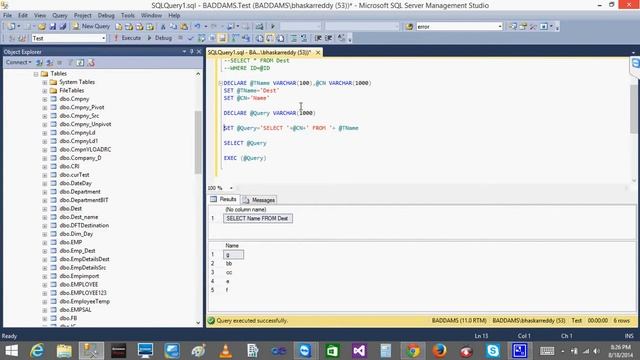Click Display Estimated Execution Plan icon
640x360 pixels.
[x=202, y=38]
